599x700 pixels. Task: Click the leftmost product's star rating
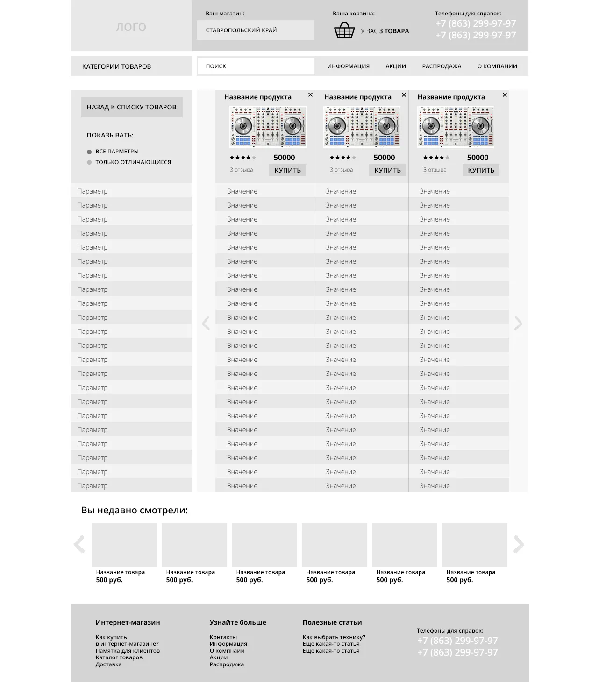click(x=243, y=158)
